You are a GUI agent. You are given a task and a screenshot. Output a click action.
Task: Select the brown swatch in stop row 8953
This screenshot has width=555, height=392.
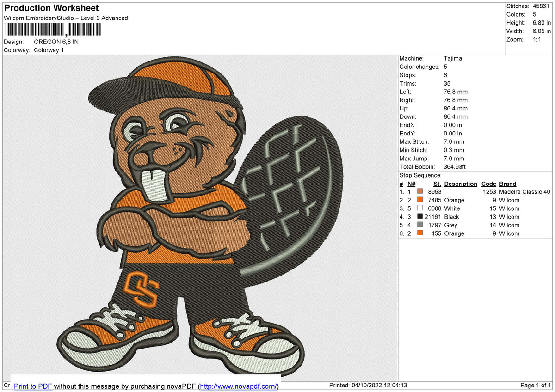point(420,191)
